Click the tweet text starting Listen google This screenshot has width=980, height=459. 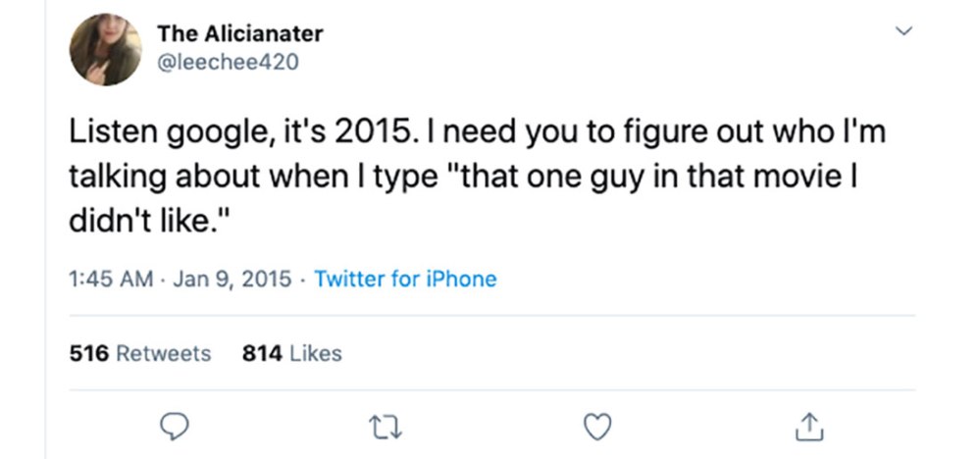pyautogui.click(x=477, y=177)
